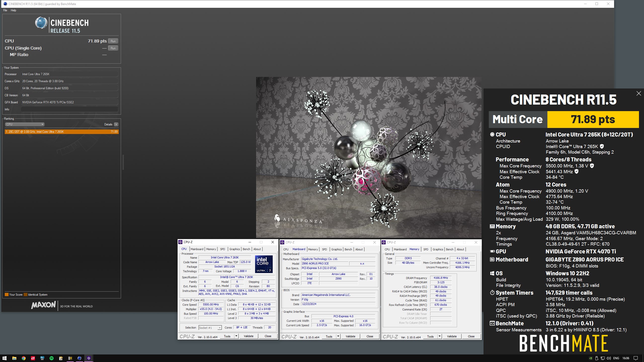Image resolution: width=644 pixels, height=362 pixels.
Task: Open the red taskbar app icon
Action: pos(33,358)
